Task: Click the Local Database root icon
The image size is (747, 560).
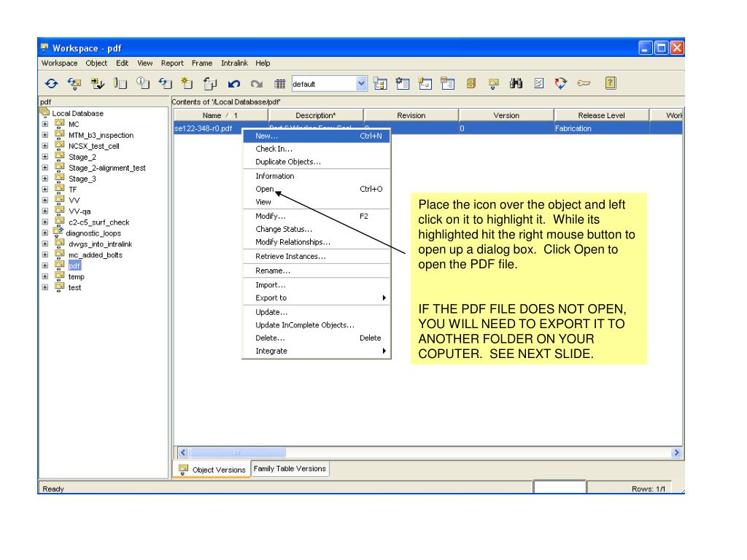Action: point(45,112)
